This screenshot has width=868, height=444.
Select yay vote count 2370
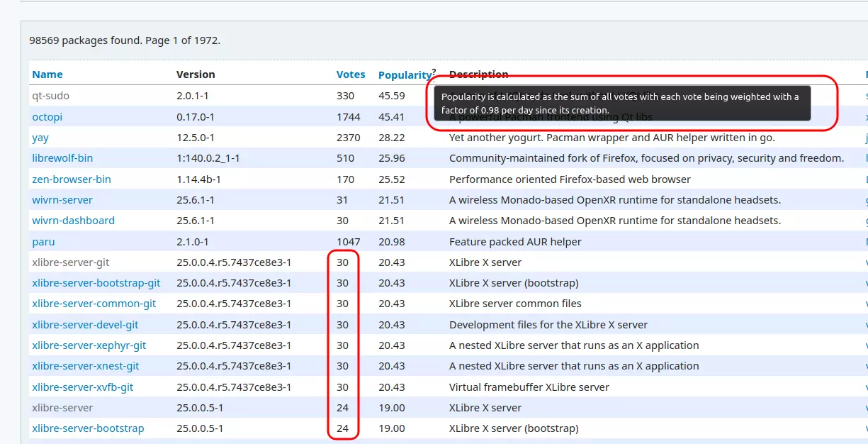tap(349, 138)
